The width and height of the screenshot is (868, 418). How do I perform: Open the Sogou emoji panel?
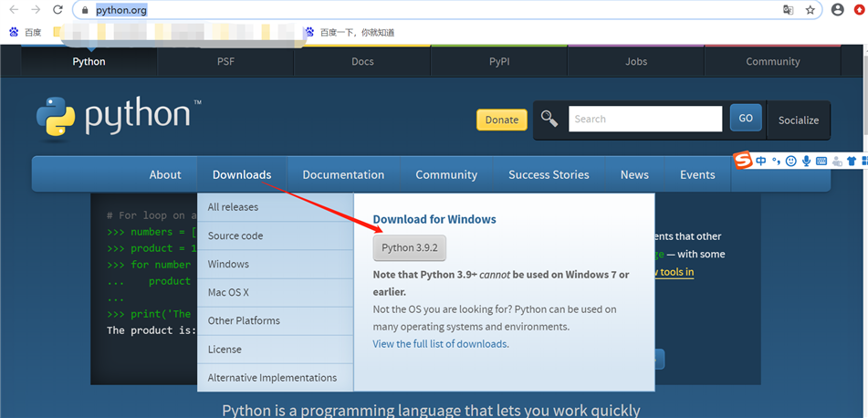(x=791, y=162)
